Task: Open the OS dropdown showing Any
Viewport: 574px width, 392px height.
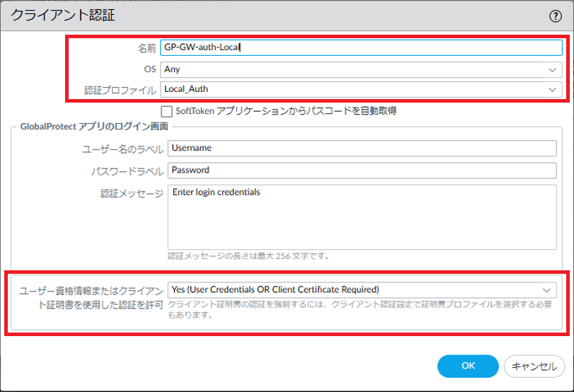Action: [361, 69]
